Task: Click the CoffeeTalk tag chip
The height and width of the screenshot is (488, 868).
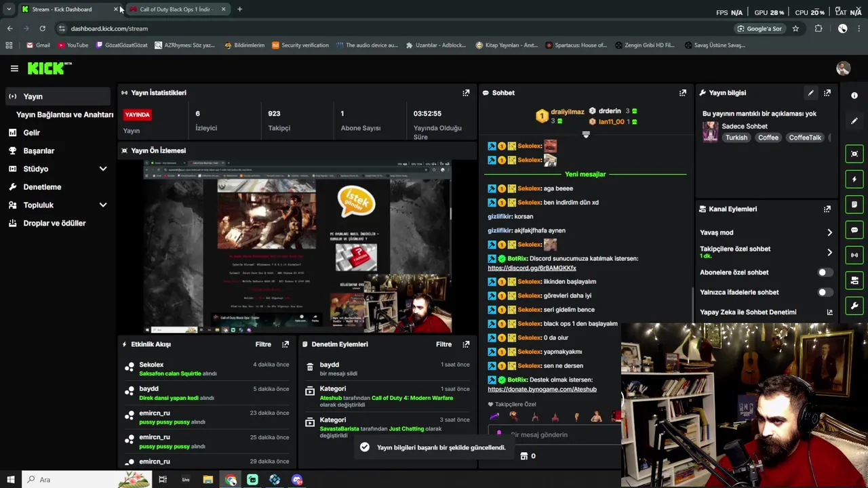Action: coord(805,138)
